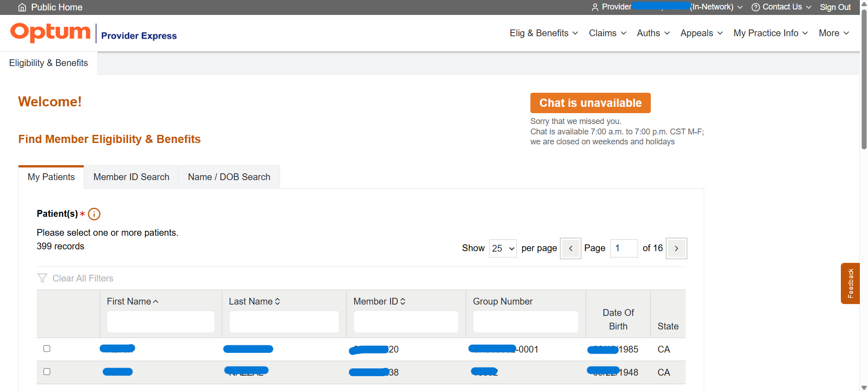This screenshot has height=391, width=868.
Task: Click the page vertical scrollbar thumb
Action: 864,79
